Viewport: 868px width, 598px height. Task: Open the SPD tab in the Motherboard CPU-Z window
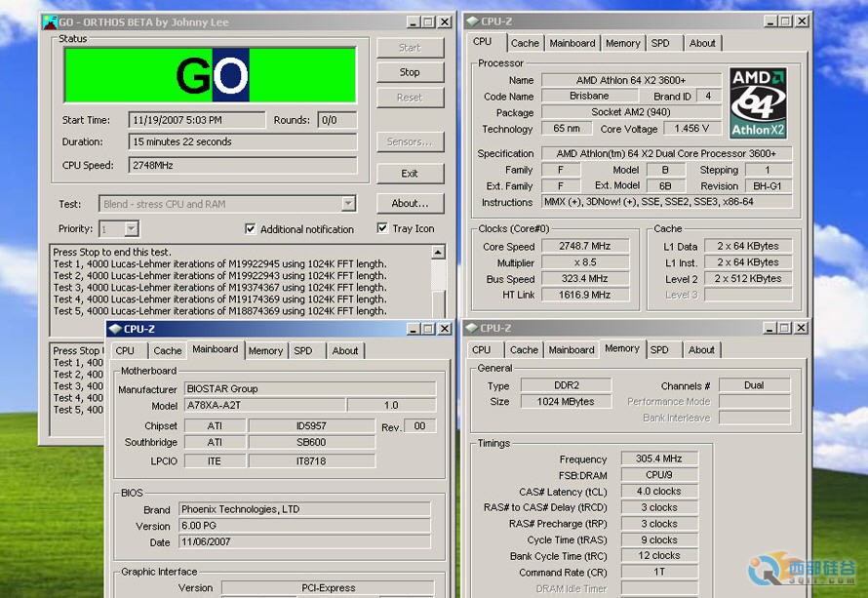click(x=302, y=351)
